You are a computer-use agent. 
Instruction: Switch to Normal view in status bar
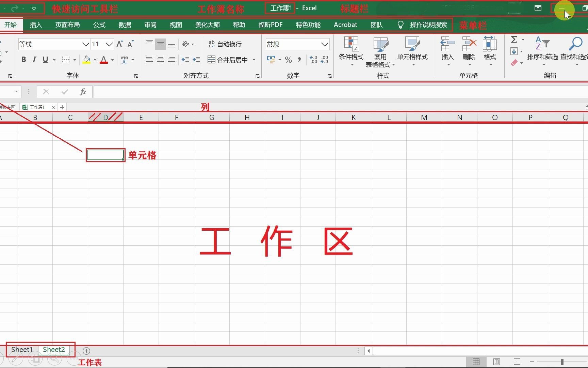476,362
